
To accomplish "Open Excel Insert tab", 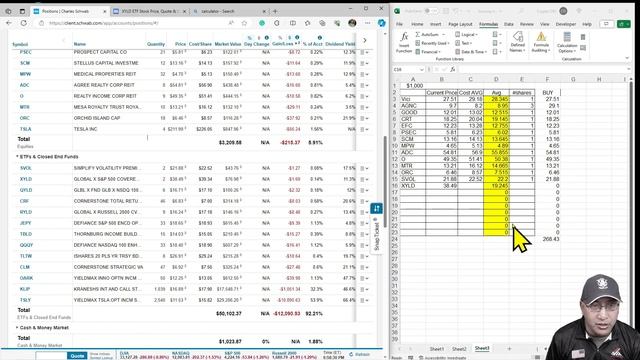I will (x=436, y=24).
